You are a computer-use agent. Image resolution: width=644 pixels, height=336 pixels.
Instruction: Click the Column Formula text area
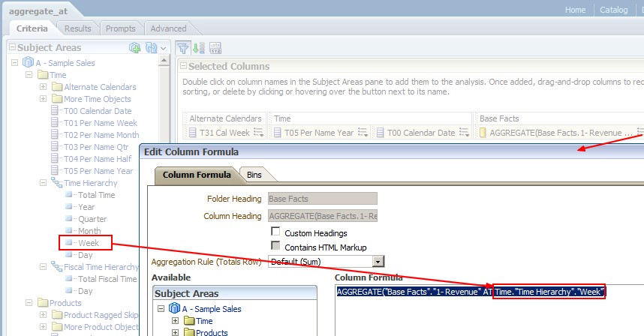point(489,310)
